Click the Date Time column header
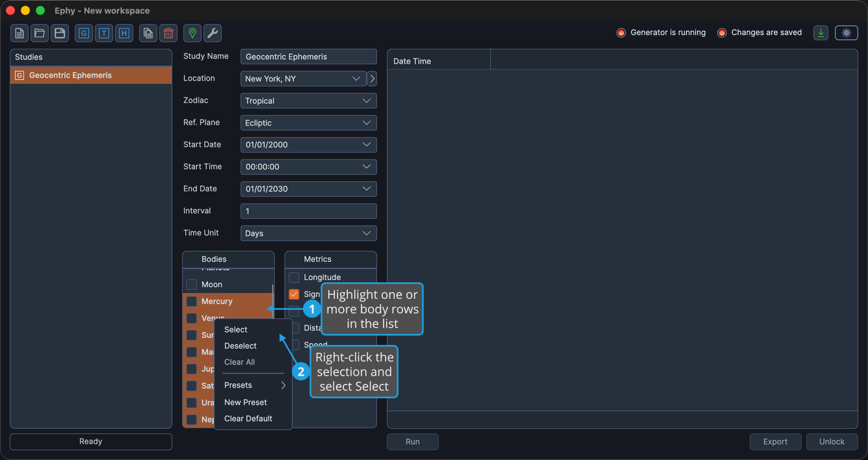Viewport: 868px width, 460px height. point(439,61)
